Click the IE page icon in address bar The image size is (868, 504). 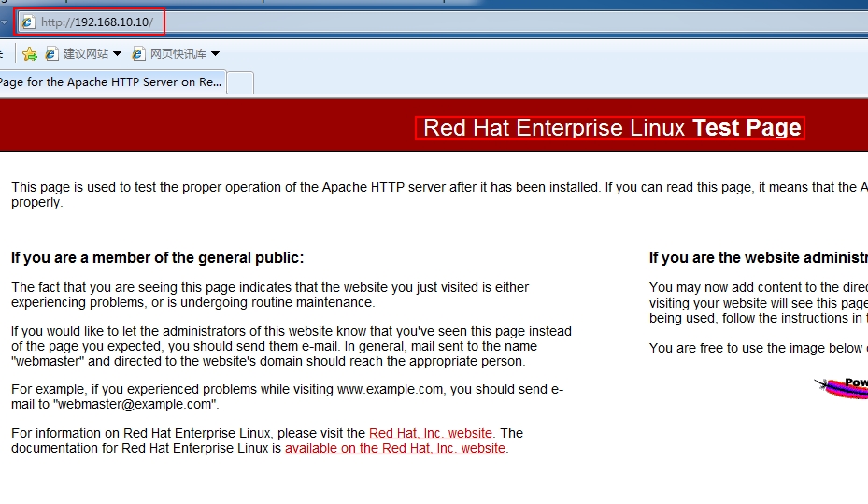coord(28,22)
